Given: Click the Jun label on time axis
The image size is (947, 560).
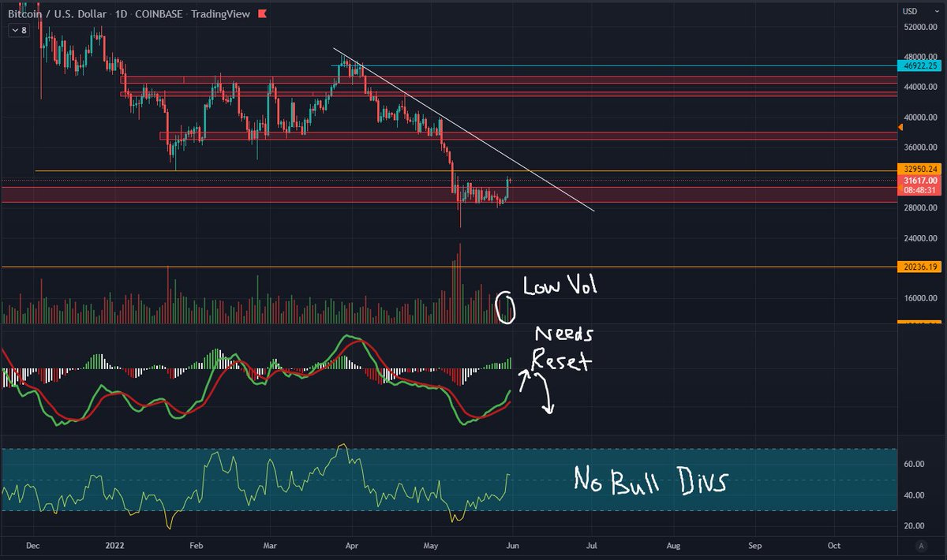Looking at the screenshot, I should tap(512, 545).
